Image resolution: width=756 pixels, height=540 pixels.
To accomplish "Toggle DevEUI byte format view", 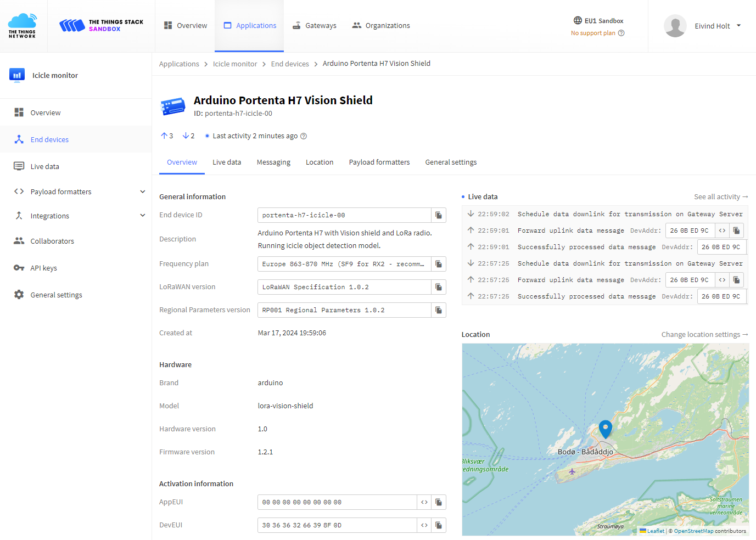I will click(424, 525).
